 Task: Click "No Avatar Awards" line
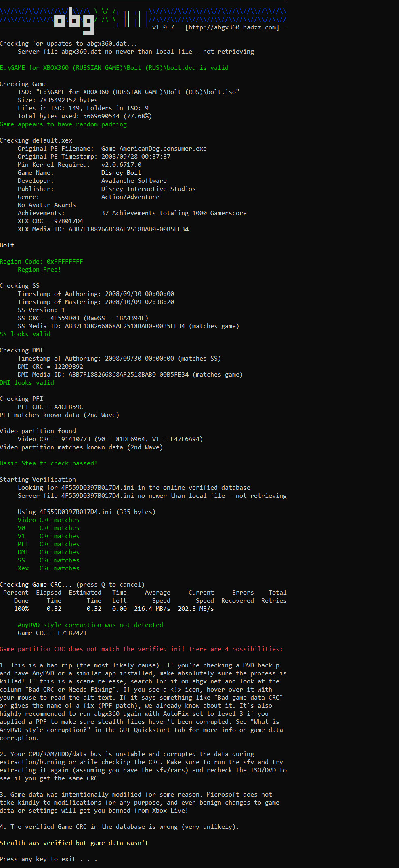pyautogui.click(x=47, y=205)
